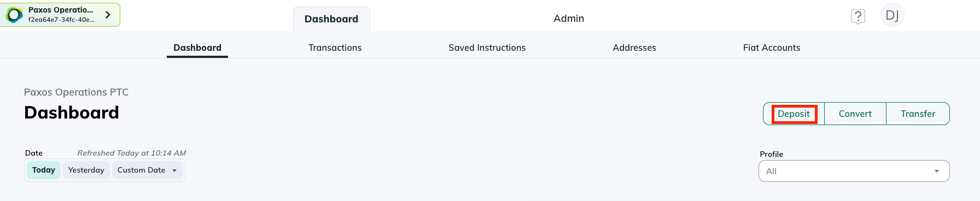The width and height of the screenshot is (980, 201).
Task: Open the help question mark icon
Action: point(858,16)
